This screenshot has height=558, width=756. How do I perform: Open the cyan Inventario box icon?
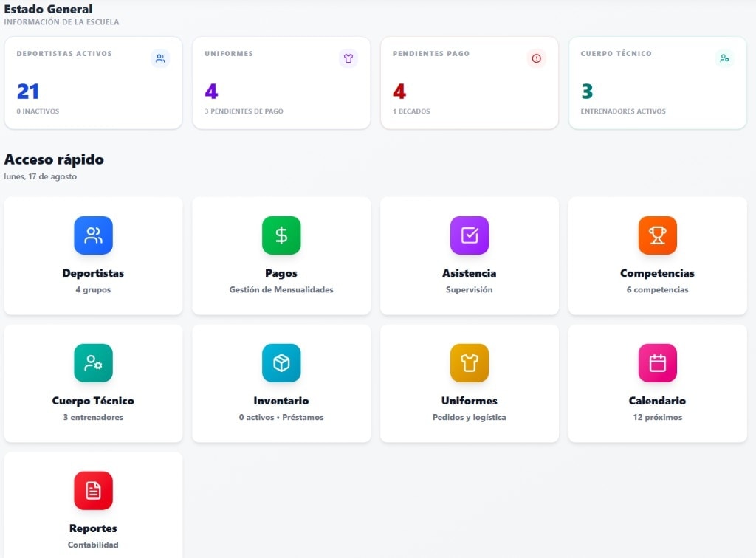[x=281, y=363]
